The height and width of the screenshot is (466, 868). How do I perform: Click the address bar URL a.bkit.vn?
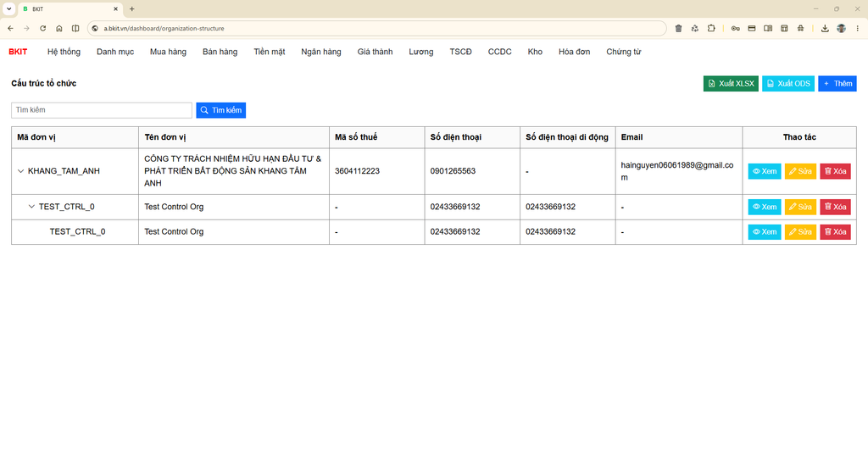click(164, 28)
